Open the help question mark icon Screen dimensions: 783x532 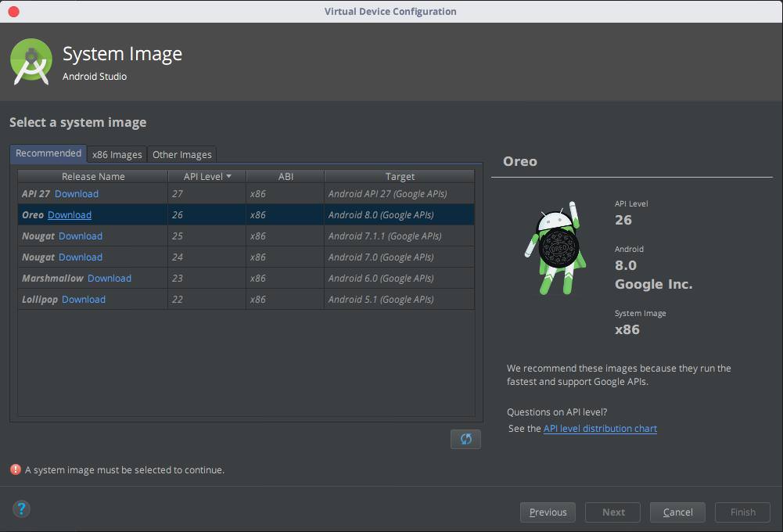(x=21, y=509)
